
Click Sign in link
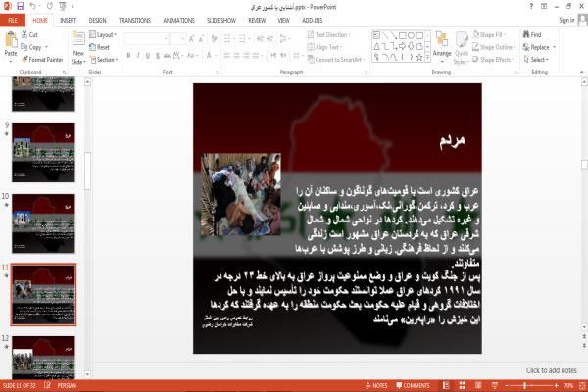click(x=566, y=20)
